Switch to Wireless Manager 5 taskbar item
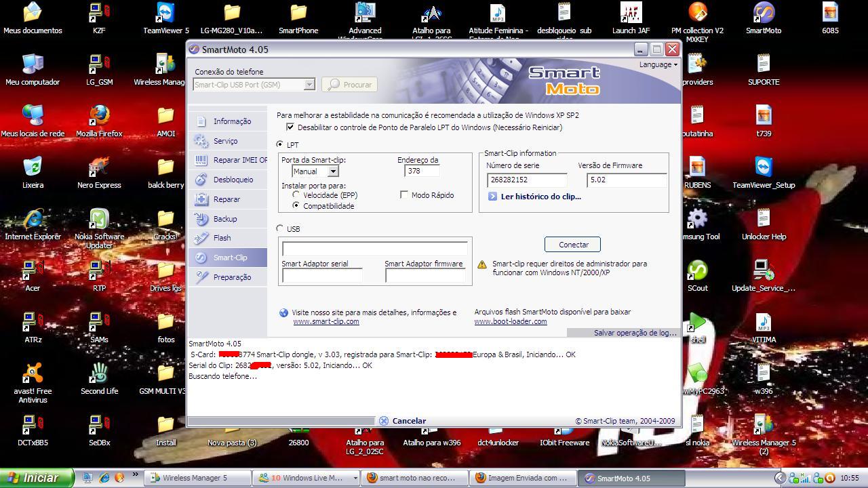868x488 pixels. point(197,478)
